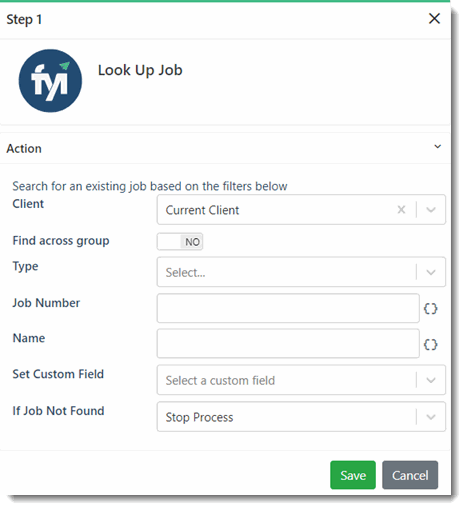Open merge field picker for Name
This screenshot has width=466, height=510.
click(430, 344)
